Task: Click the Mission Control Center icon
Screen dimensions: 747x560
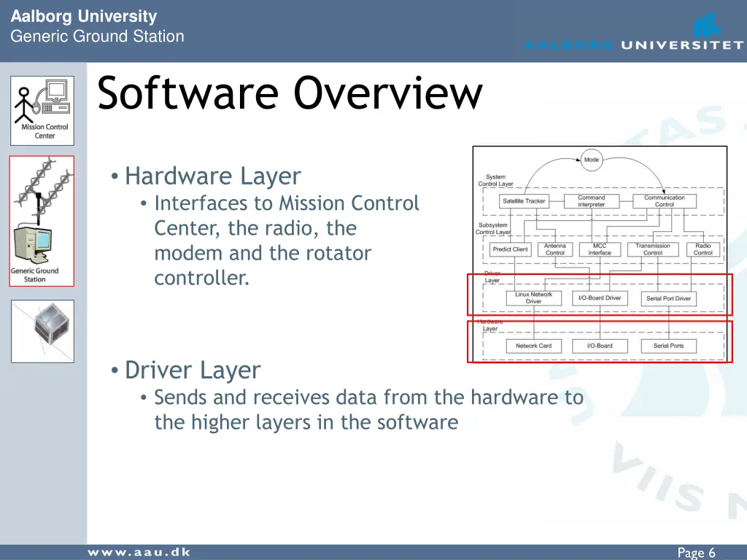Action: [42, 111]
